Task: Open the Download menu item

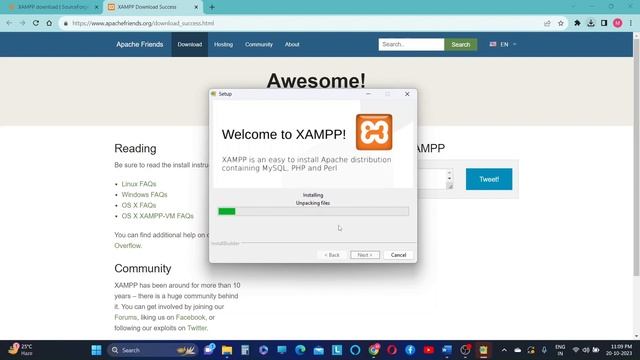Action: (190, 44)
